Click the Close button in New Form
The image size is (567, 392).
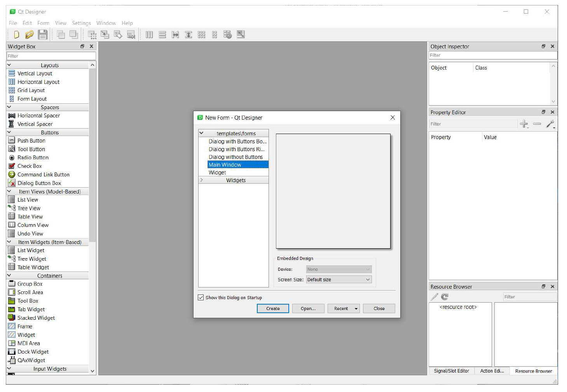(379, 308)
